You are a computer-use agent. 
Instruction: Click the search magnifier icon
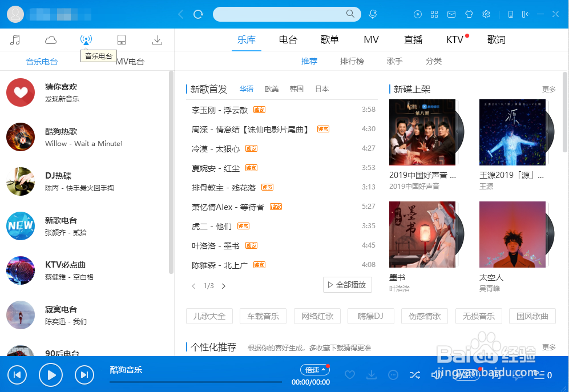pyautogui.click(x=350, y=14)
